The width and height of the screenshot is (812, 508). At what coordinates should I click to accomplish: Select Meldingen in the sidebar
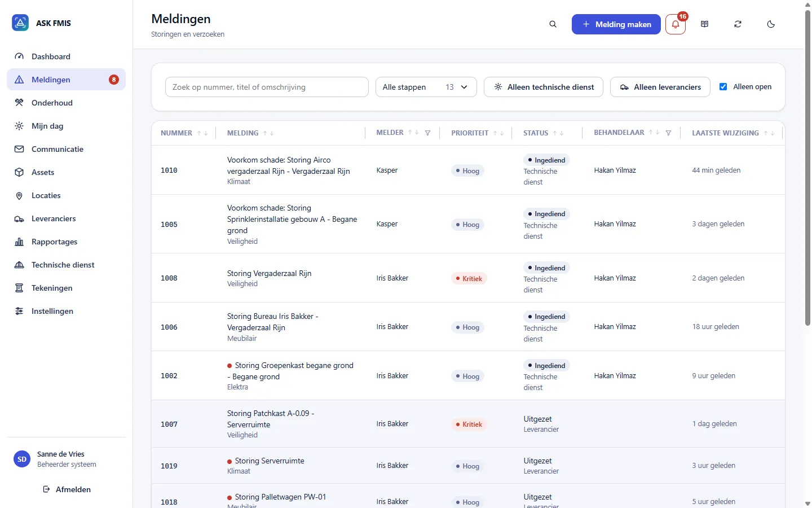point(66,80)
